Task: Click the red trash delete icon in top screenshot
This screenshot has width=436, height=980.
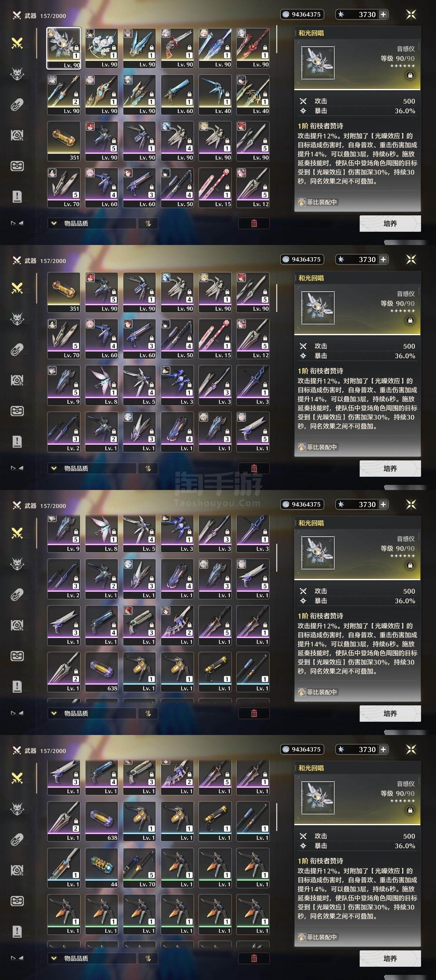Action: [x=254, y=223]
